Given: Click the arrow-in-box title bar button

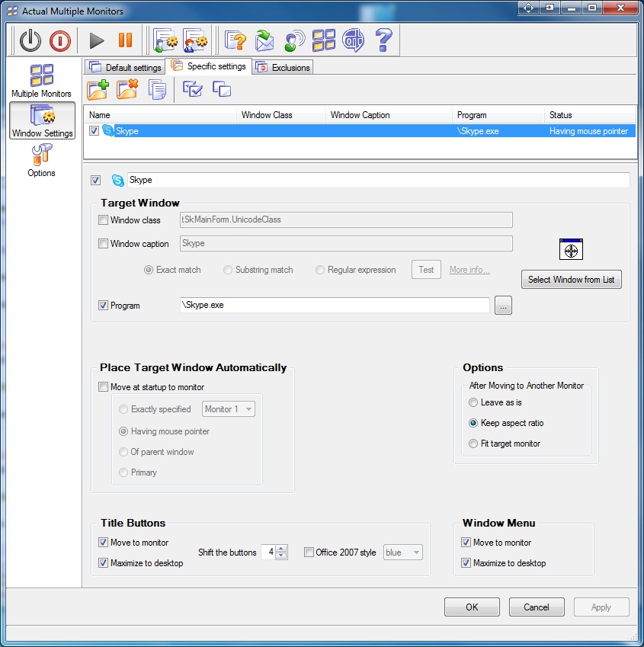Looking at the screenshot, I should tap(550, 8).
